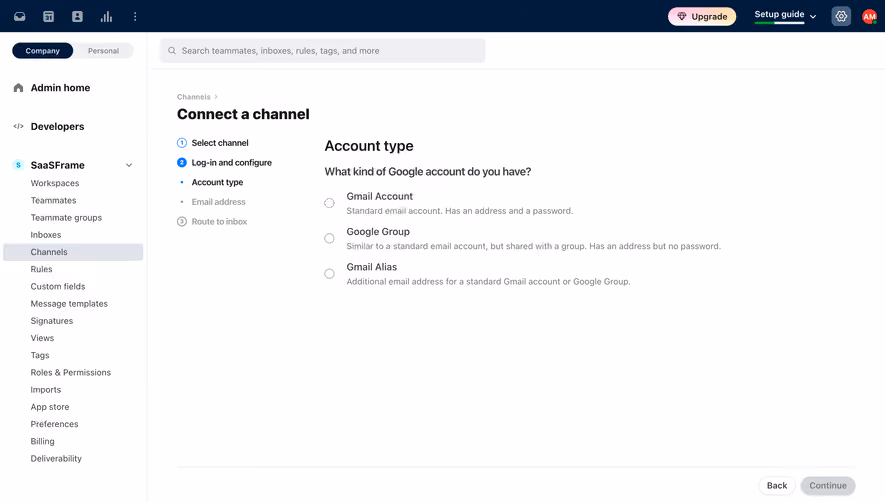Click the Back button
885x502 pixels.
(x=777, y=486)
